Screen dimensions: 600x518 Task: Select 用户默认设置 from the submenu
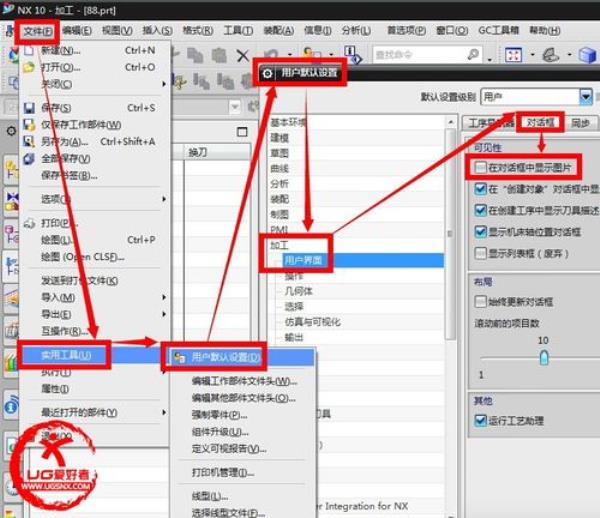tap(225, 358)
